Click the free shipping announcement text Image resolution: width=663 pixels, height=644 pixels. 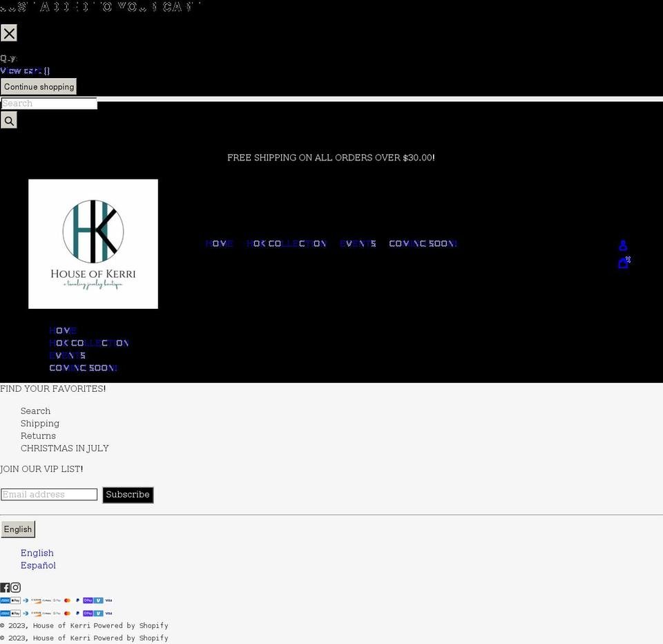(331, 158)
